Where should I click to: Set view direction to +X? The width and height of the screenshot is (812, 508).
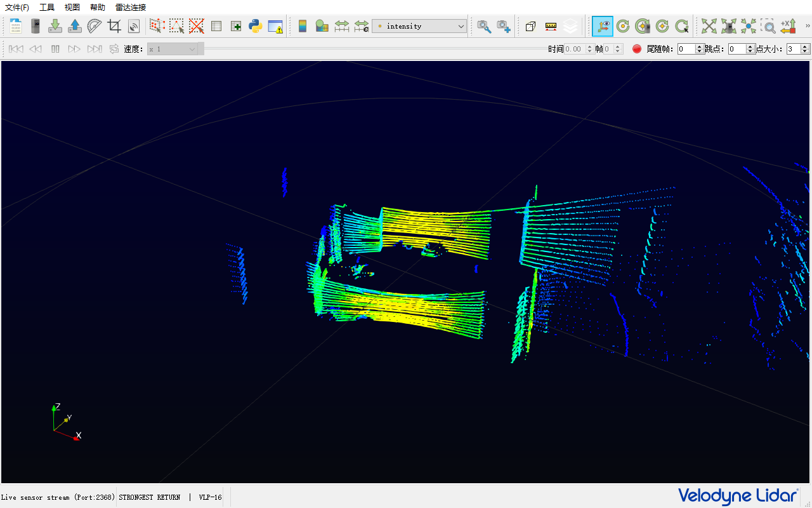coord(788,26)
